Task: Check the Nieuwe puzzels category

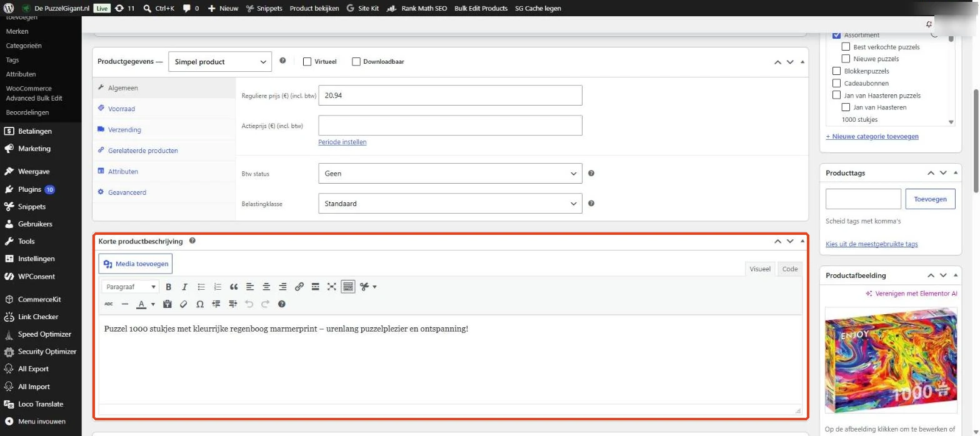Action: [x=846, y=59]
